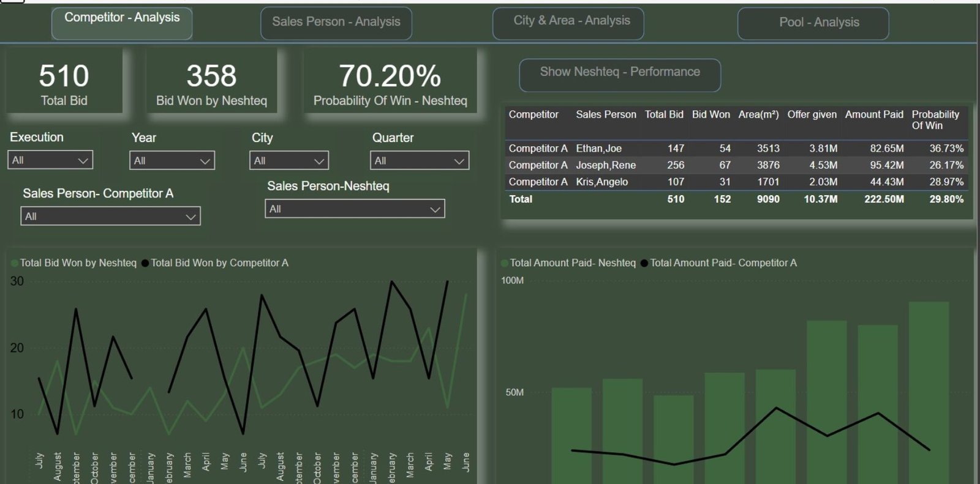This screenshot has height=484, width=980.
Task: Click Show Neshteq - Performance button
Action: pos(620,75)
